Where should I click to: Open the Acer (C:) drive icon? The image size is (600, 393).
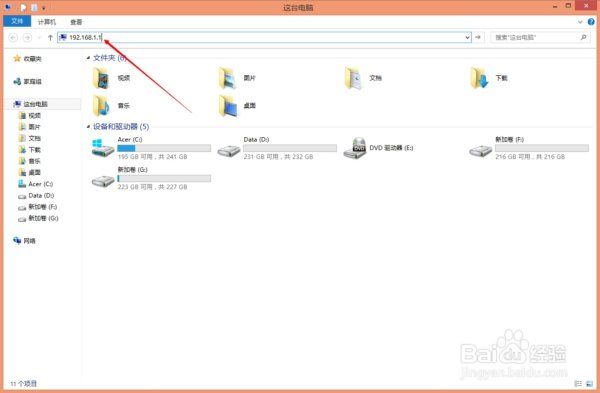tap(103, 148)
